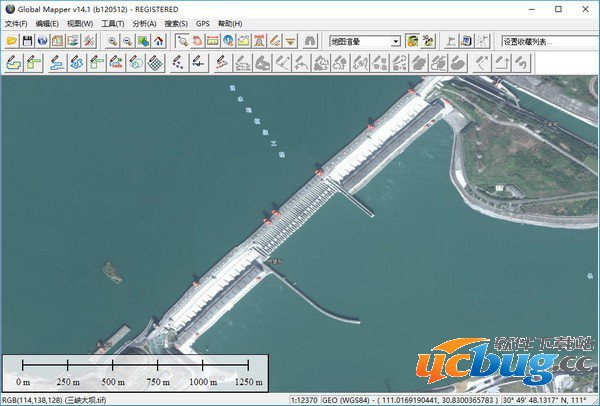
Task: Open the Configuration tools icon
Action: pos(89,41)
